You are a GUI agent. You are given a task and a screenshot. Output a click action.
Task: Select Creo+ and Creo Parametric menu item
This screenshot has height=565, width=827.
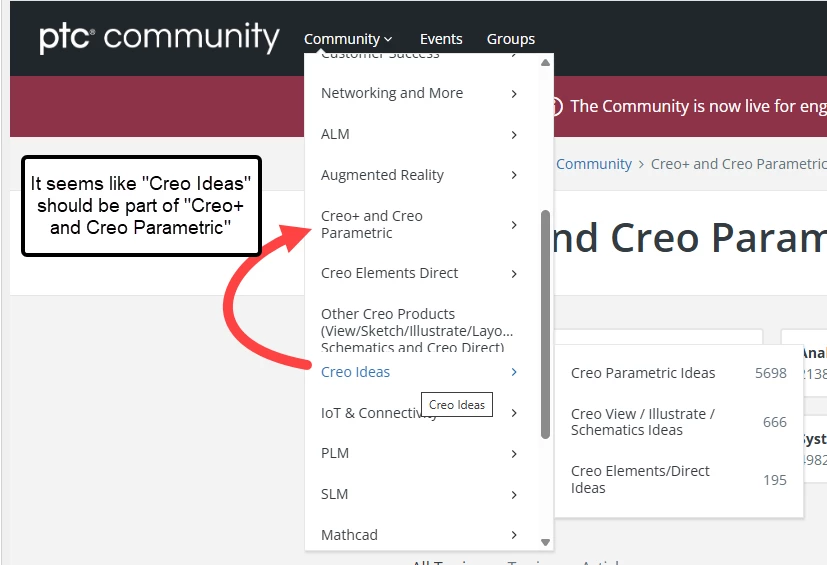click(372, 224)
